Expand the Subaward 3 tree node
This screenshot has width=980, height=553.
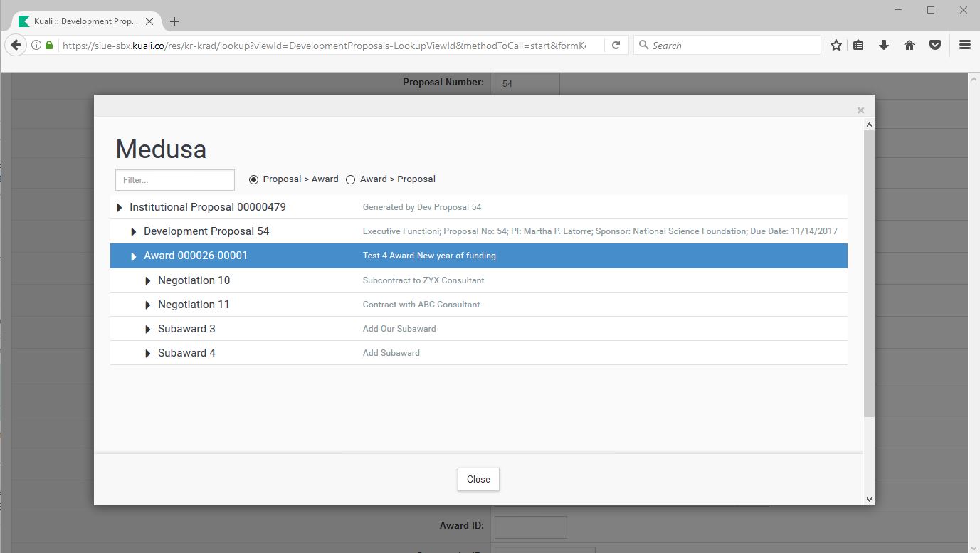pyautogui.click(x=148, y=330)
